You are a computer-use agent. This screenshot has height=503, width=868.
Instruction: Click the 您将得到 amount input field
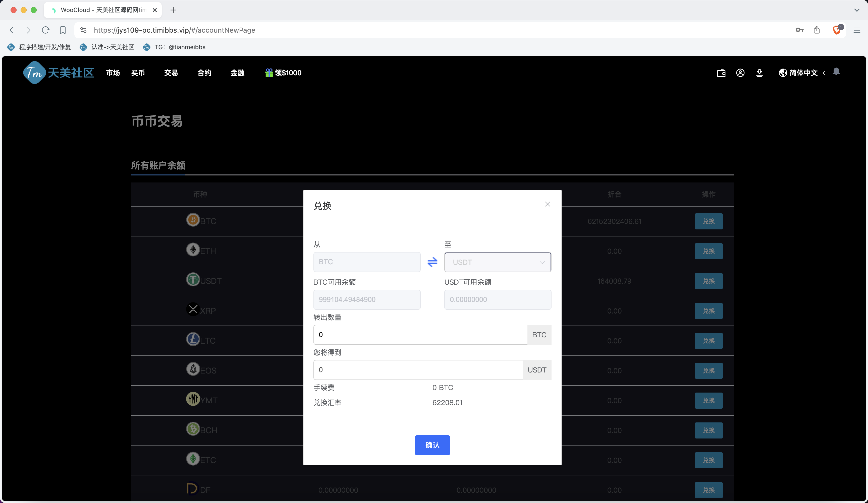(x=417, y=370)
